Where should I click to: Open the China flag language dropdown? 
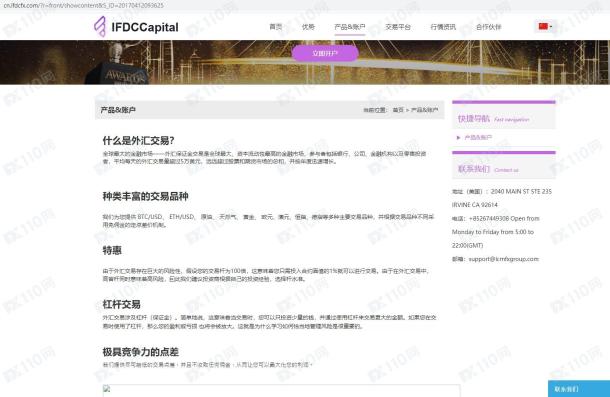point(545,26)
